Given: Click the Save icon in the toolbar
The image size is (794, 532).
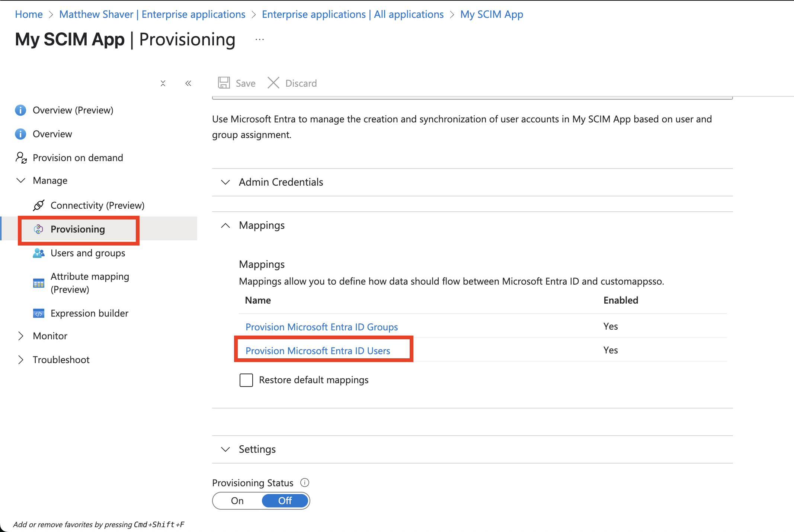Looking at the screenshot, I should [x=224, y=83].
